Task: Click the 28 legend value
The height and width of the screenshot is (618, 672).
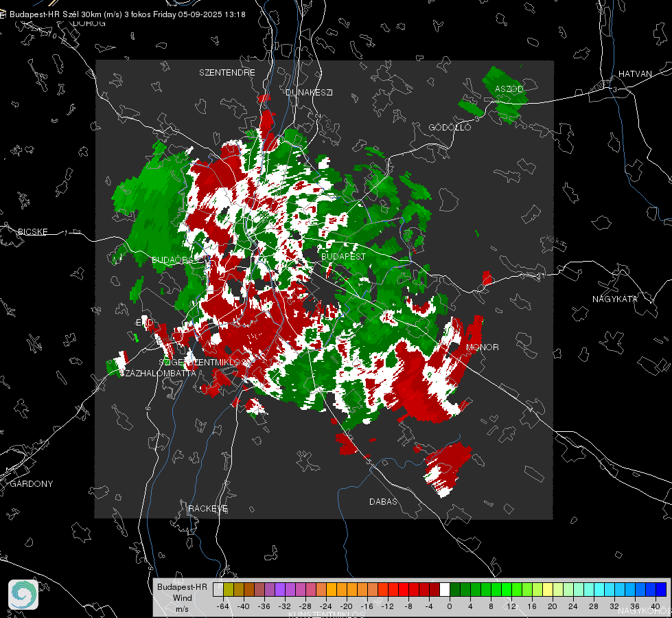Action: (x=594, y=606)
